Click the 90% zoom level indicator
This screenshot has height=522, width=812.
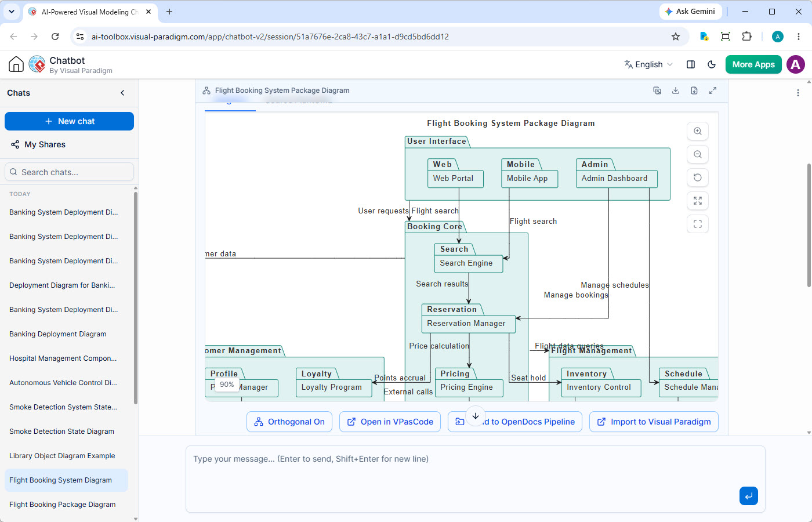[x=227, y=385]
